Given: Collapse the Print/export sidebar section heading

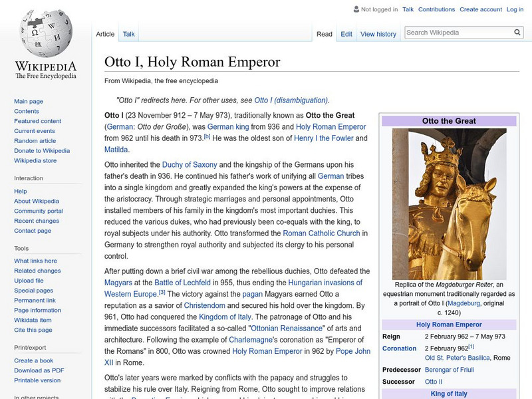Looking at the screenshot, I should [x=30, y=347].
